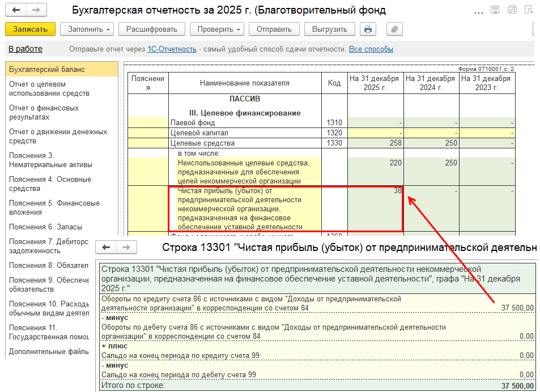This screenshot has height=392, width=540.
Task: Select the cell with value 38 in row 13301
Action: coord(375,208)
